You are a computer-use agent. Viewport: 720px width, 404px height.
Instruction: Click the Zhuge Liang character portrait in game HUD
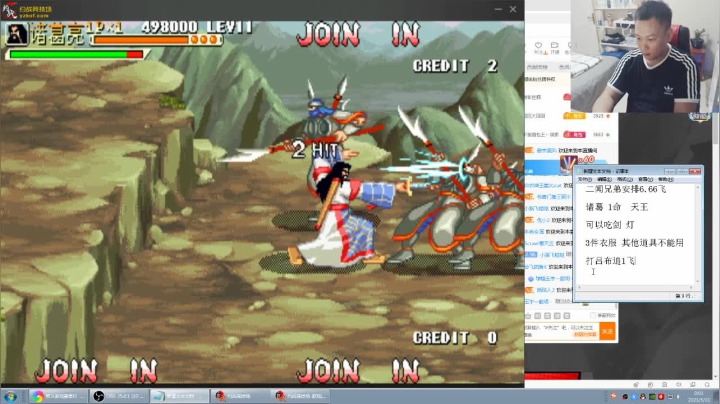click(x=17, y=34)
